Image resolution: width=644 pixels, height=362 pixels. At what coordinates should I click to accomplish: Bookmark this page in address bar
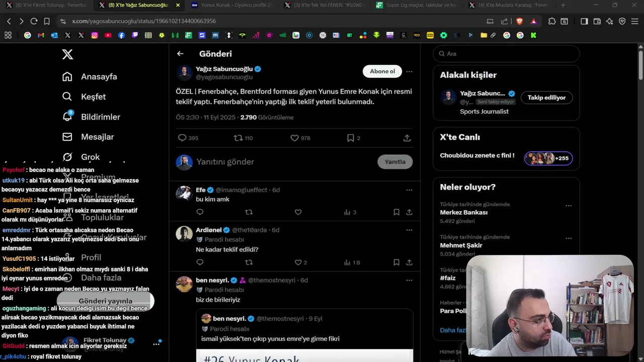click(x=47, y=21)
